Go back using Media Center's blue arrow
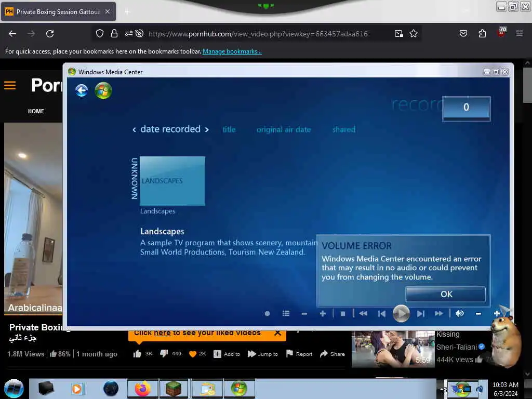This screenshot has height=399, width=532. pos(82,90)
